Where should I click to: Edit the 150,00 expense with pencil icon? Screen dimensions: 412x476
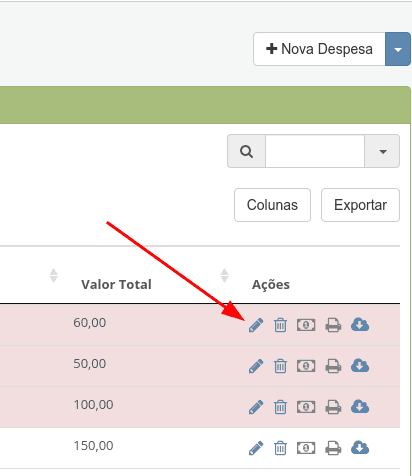[x=256, y=448]
